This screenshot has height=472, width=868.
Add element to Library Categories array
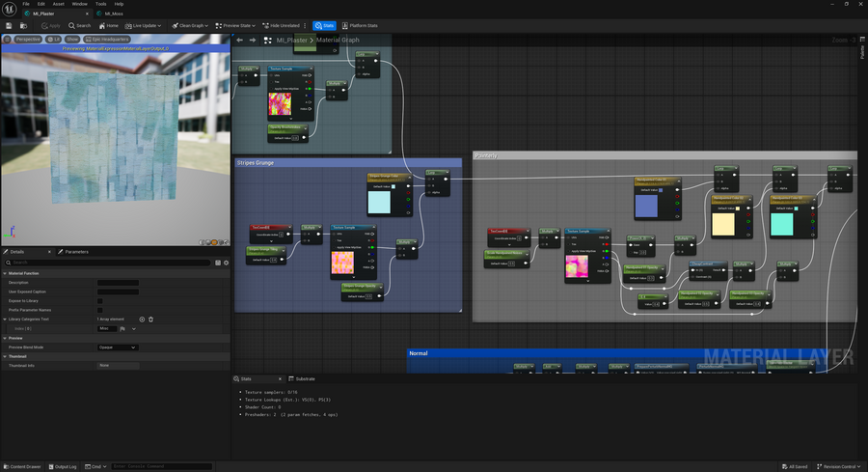pos(142,319)
